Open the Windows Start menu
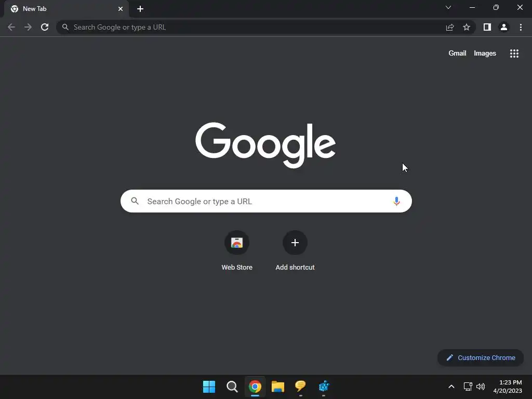Screen dimensions: 532x399 tap(209, 387)
